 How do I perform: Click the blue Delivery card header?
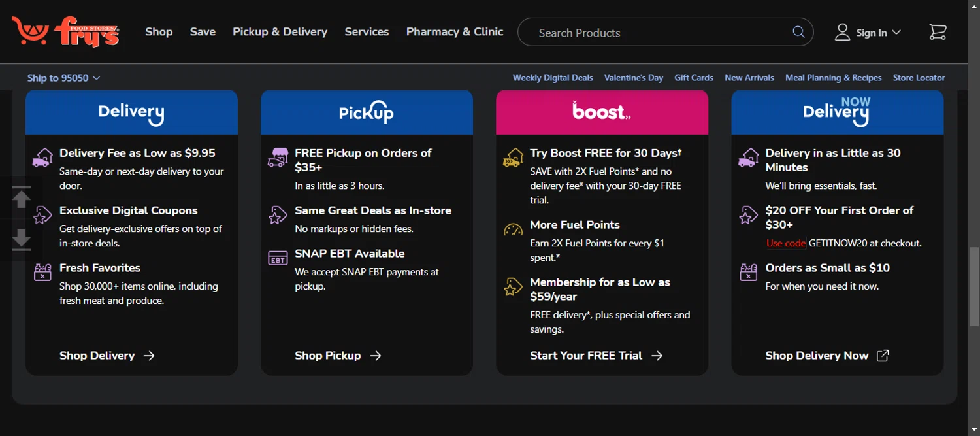tap(131, 112)
